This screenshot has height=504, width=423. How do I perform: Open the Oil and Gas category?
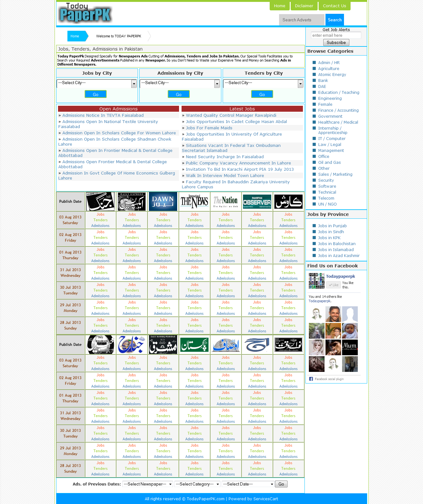click(x=329, y=163)
